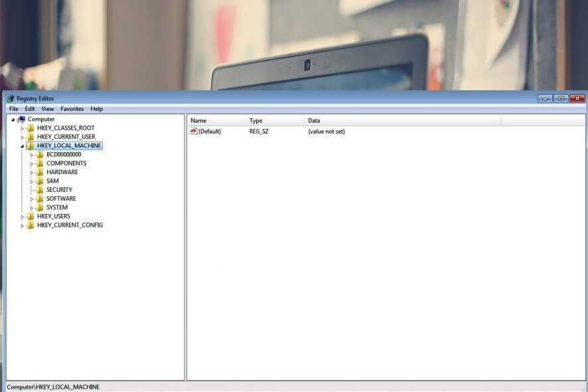Select the Computer root node icon
This screenshot has height=392, width=588.
click(x=22, y=119)
